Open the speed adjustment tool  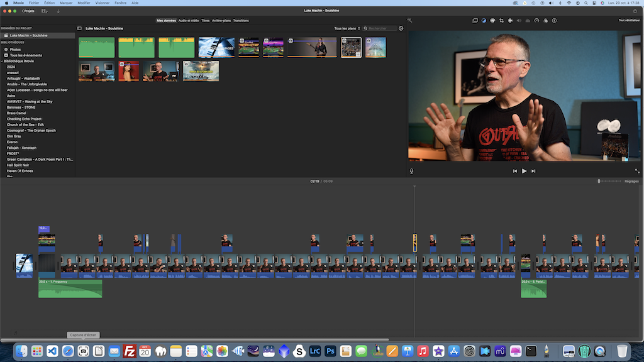[536, 21]
